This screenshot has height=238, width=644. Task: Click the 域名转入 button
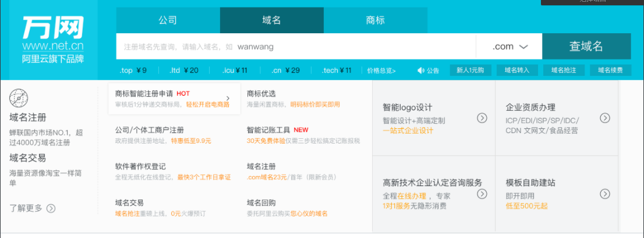517,71
